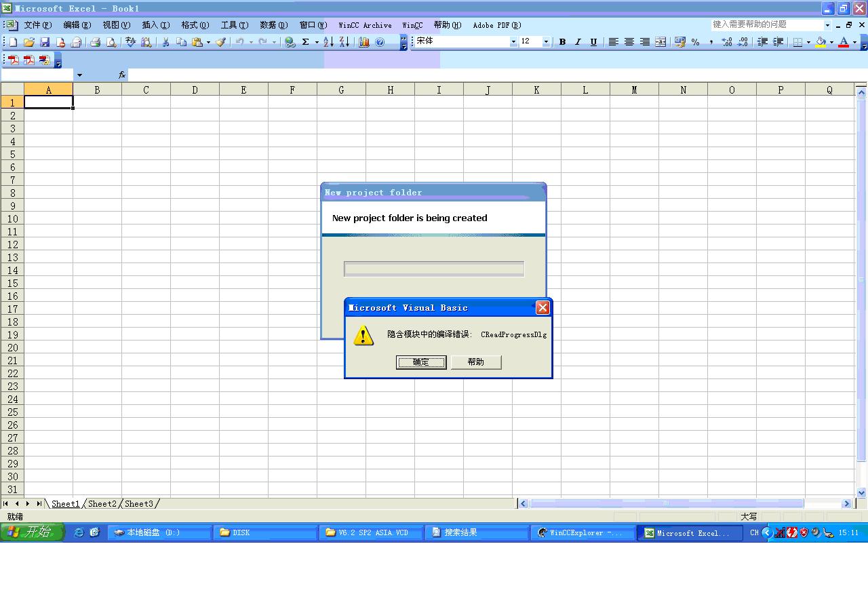Open the WinCC Archive menu
The image size is (868, 603).
click(365, 25)
